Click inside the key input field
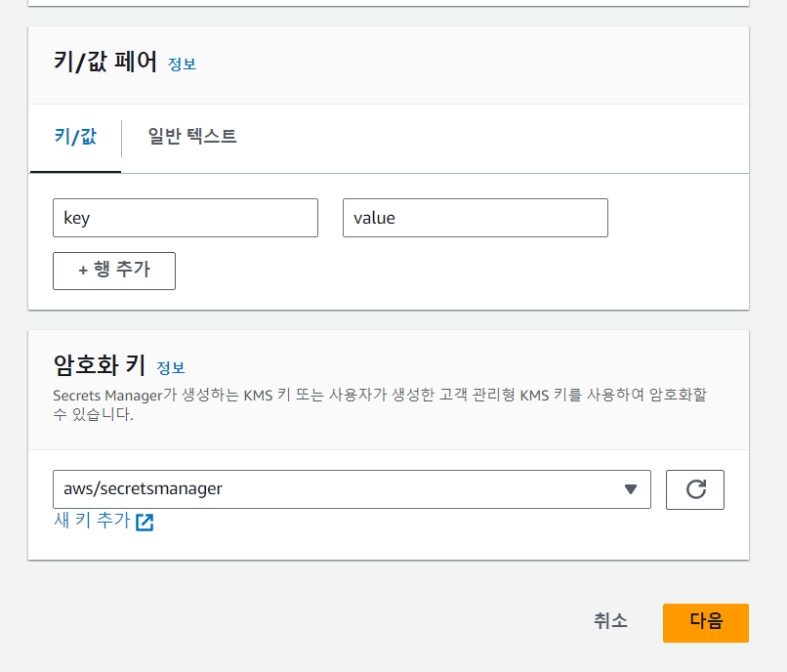Viewport: 787px width, 672px height. [x=186, y=218]
